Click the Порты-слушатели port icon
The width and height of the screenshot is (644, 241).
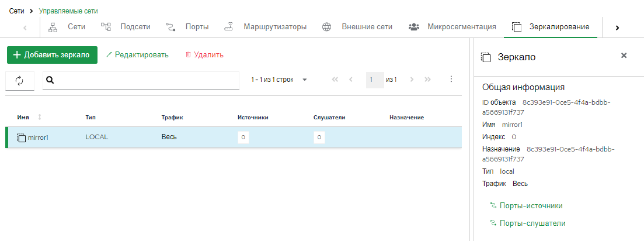493,223
